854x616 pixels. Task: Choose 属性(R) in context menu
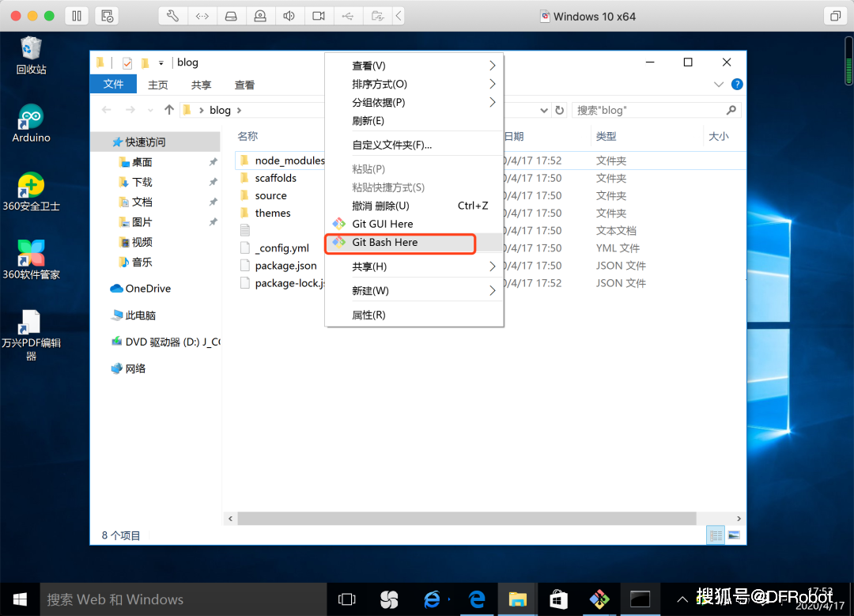(414, 315)
